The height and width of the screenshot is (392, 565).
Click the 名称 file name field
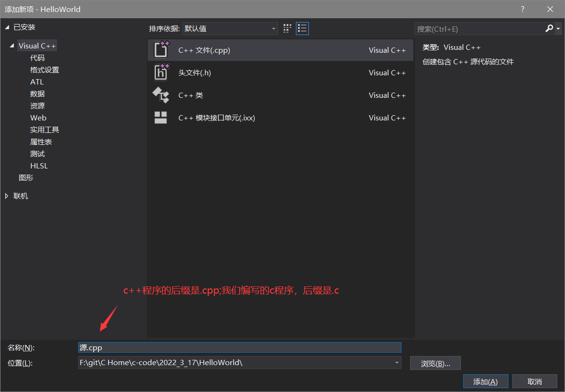(240, 347)
